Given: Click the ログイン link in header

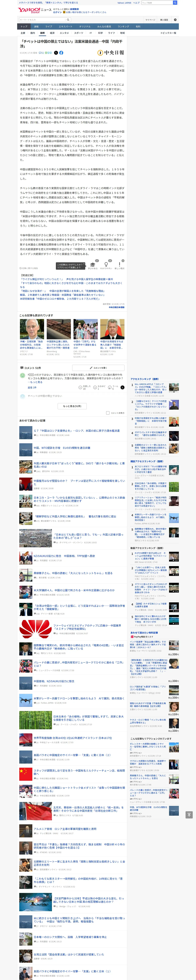Looking at the screenshot, I should (57, 12).
